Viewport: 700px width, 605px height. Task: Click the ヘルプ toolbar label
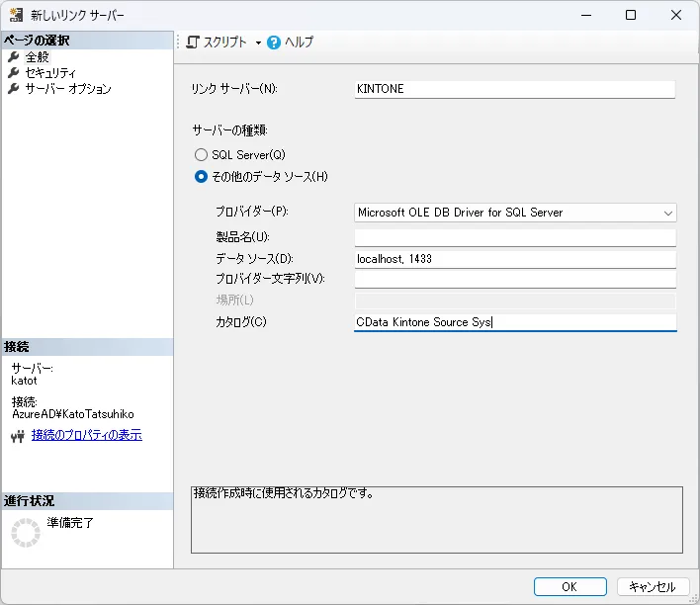coord(299,42)
